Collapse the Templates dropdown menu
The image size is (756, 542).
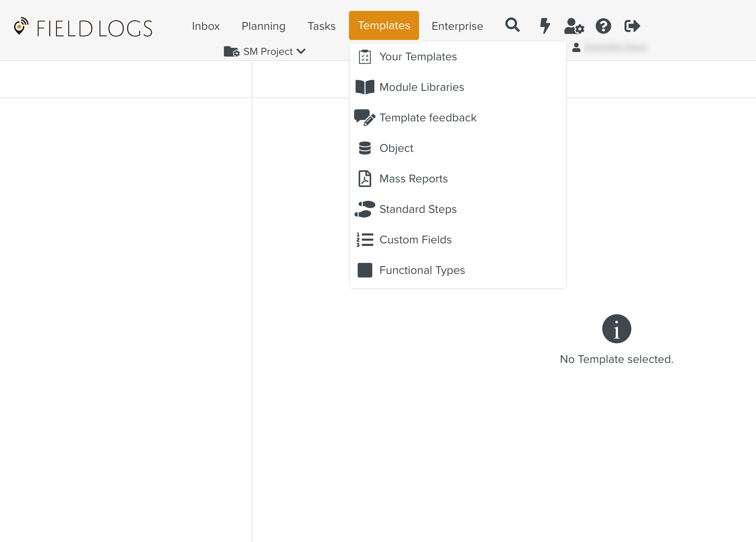(x=383, y=25)
